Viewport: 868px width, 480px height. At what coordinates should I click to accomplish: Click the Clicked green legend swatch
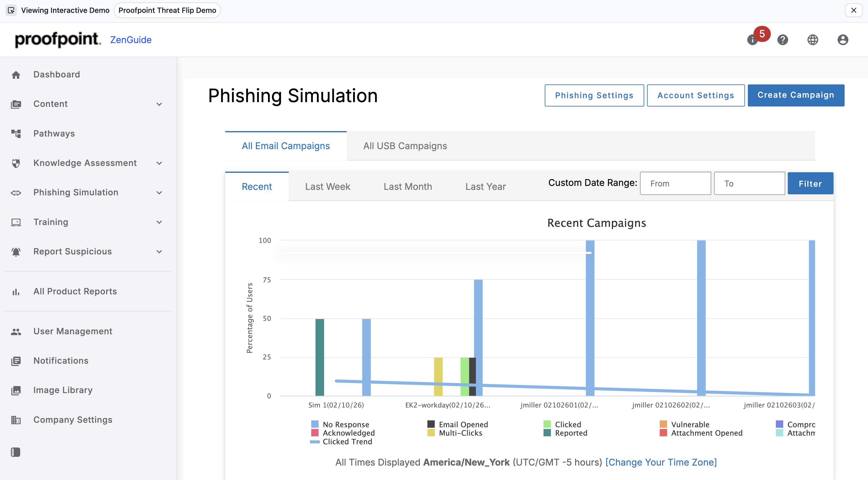547,424
